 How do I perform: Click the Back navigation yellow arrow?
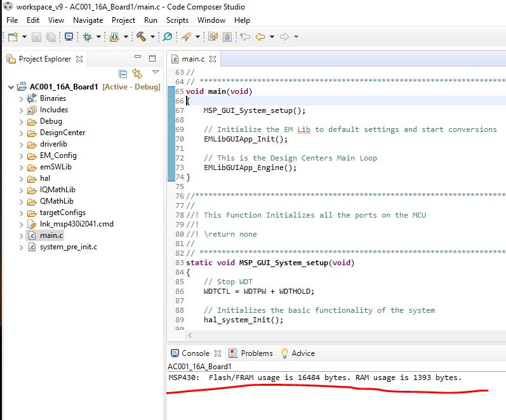[260, 37]
